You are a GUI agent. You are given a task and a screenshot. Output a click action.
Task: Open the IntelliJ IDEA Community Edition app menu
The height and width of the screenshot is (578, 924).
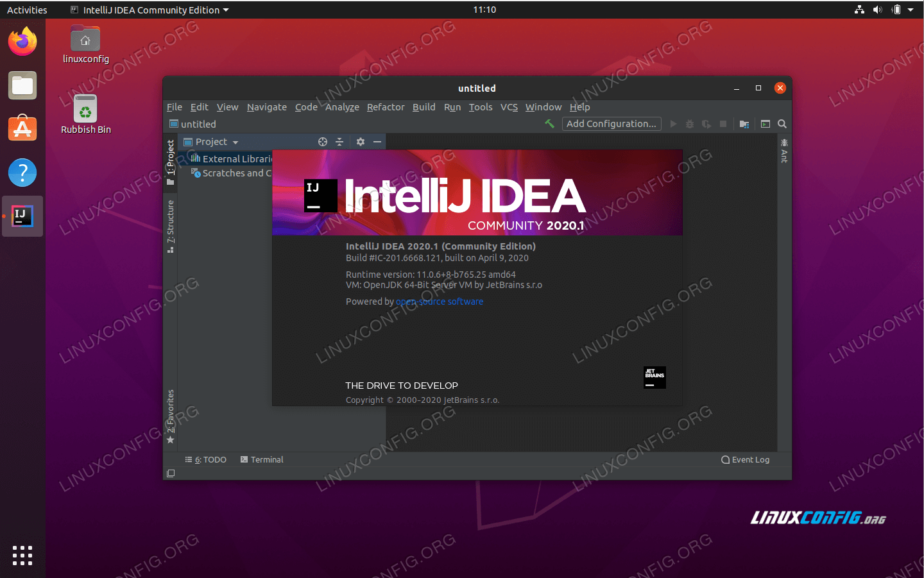(150, 10)
